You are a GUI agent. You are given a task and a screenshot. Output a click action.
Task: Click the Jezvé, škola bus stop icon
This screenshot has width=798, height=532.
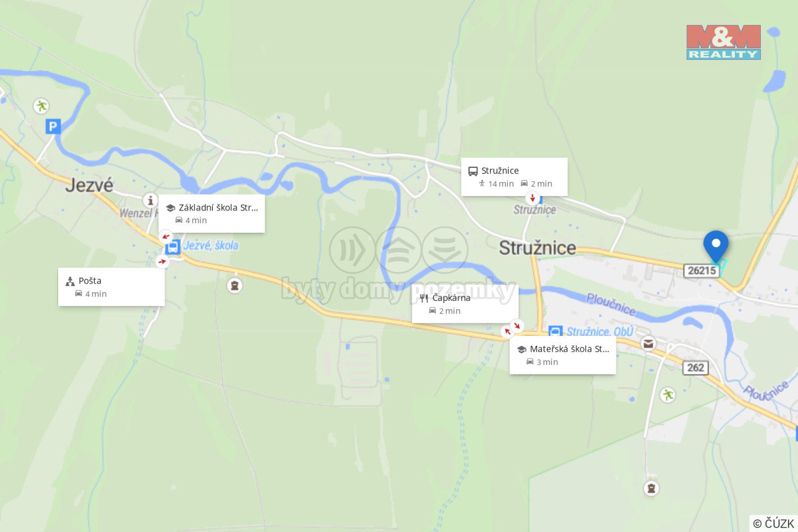click(x=173, y=247)
